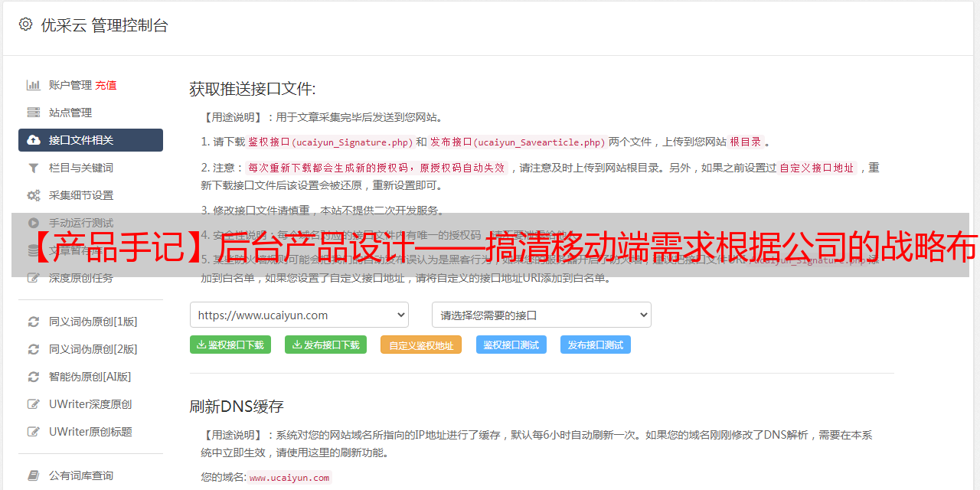Viewport: 980px width, 490px height.
Task: Click the www.ucaiyun.com domain text
Action: coord(289,478)
